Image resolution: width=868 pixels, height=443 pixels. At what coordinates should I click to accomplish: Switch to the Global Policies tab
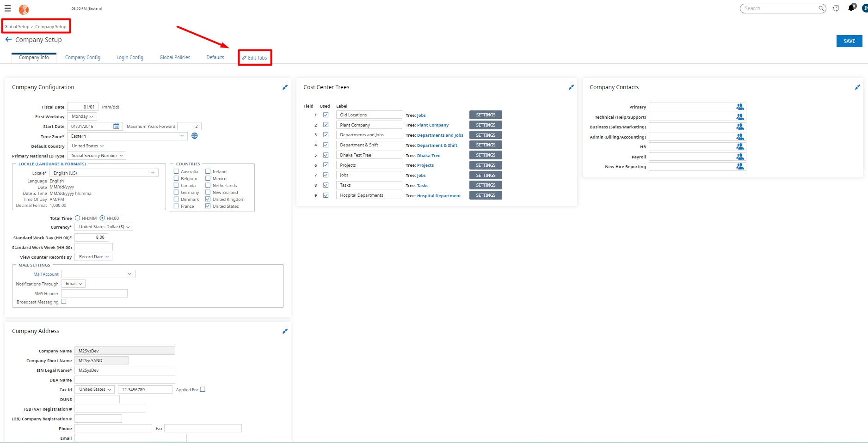(x=175, y=57)
